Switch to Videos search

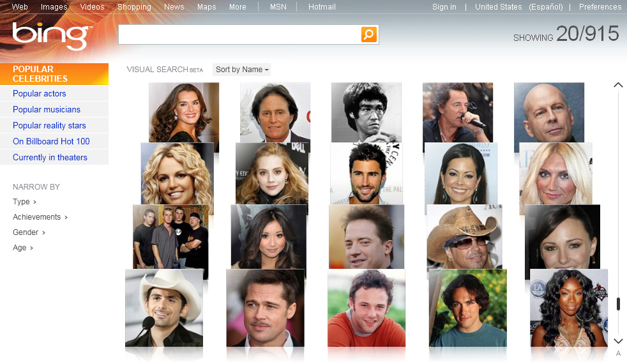click(92, 7)
